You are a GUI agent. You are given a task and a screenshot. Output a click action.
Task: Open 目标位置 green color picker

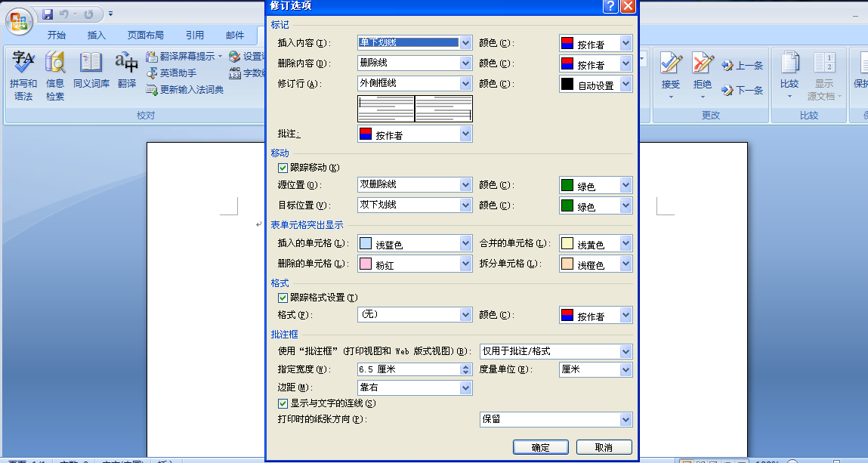595,205
